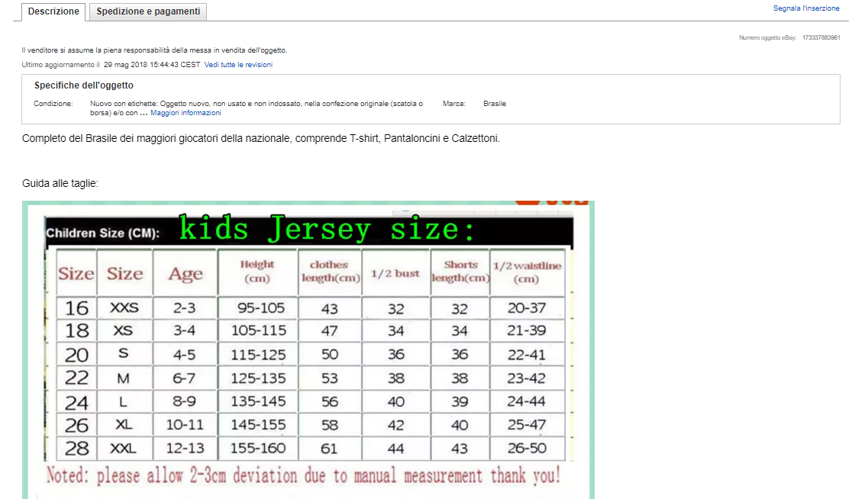Click the 1/2 bust column header
868x499 pixels.
[395, 273]
